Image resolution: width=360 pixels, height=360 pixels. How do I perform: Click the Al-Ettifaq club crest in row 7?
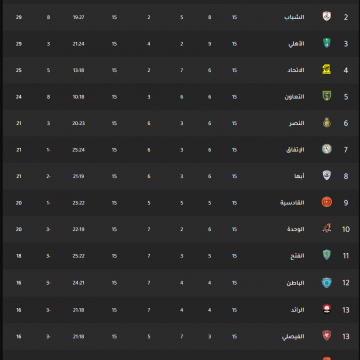click(327, 149)
